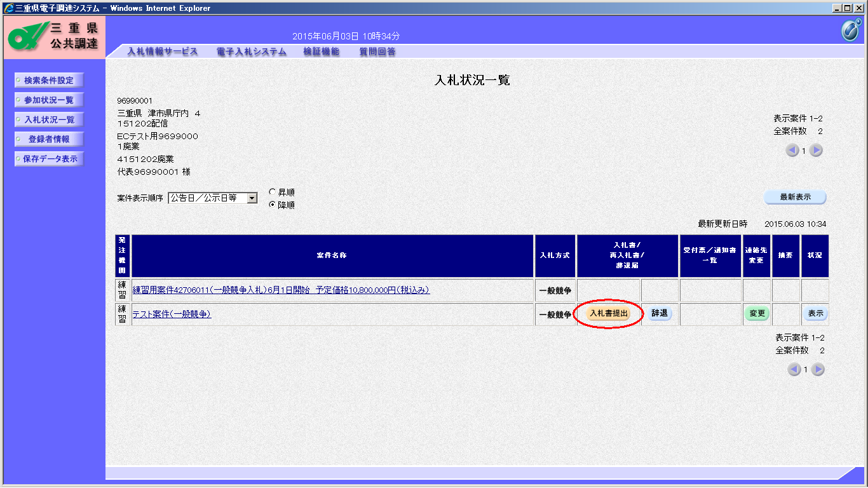Click the Mie Prefecture public procurement logo
868x488 pixels.
click(x=54, y=37)
